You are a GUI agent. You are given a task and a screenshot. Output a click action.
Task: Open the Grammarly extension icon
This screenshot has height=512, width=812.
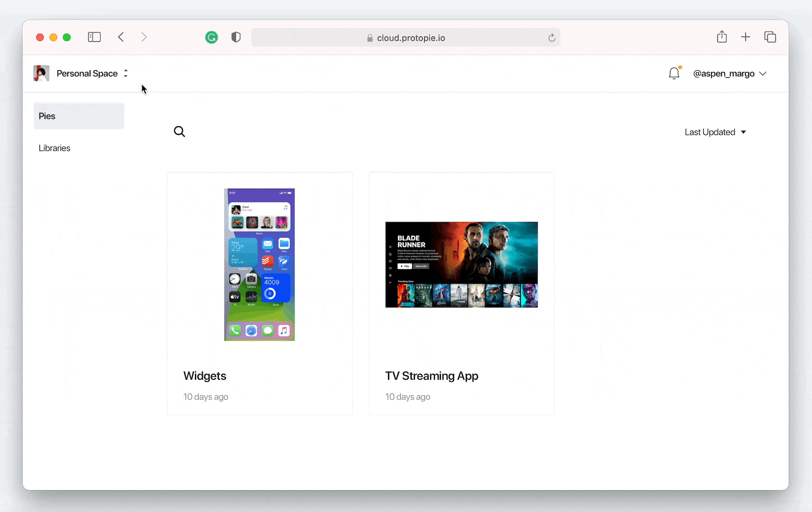212,37
